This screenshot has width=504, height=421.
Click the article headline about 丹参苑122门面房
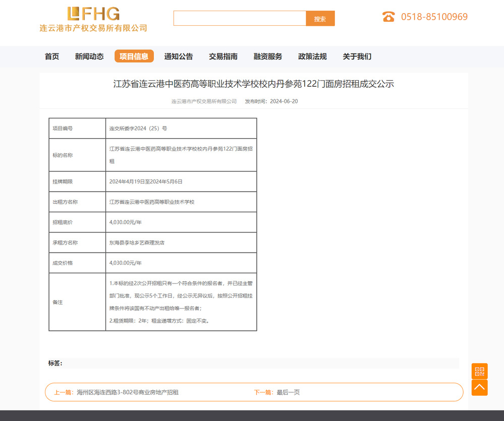tap(253, 84)
